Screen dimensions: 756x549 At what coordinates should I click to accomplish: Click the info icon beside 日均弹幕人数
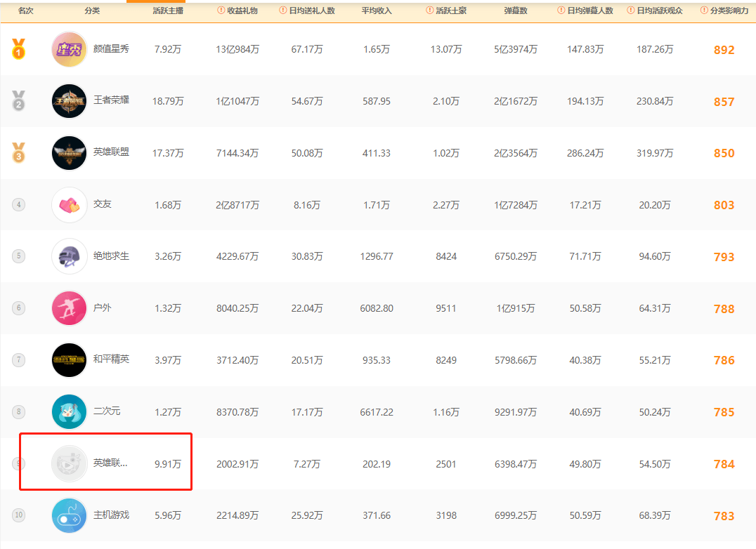click(x=561, y=10)
